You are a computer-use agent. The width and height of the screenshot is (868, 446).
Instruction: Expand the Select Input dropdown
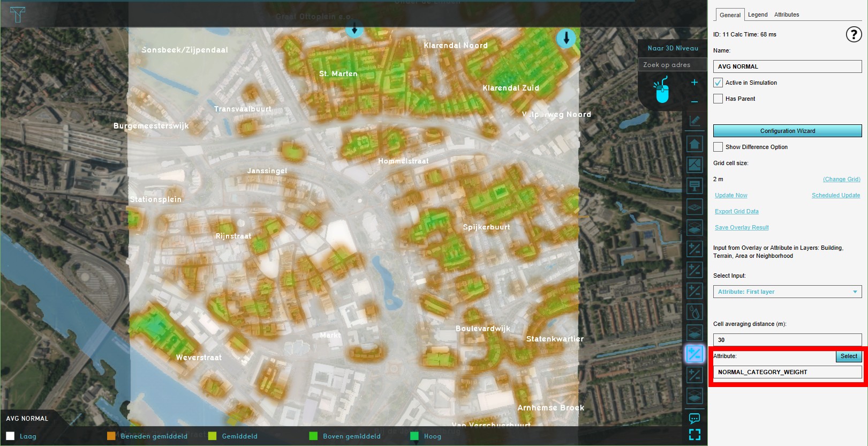click(x=787, y=292)
